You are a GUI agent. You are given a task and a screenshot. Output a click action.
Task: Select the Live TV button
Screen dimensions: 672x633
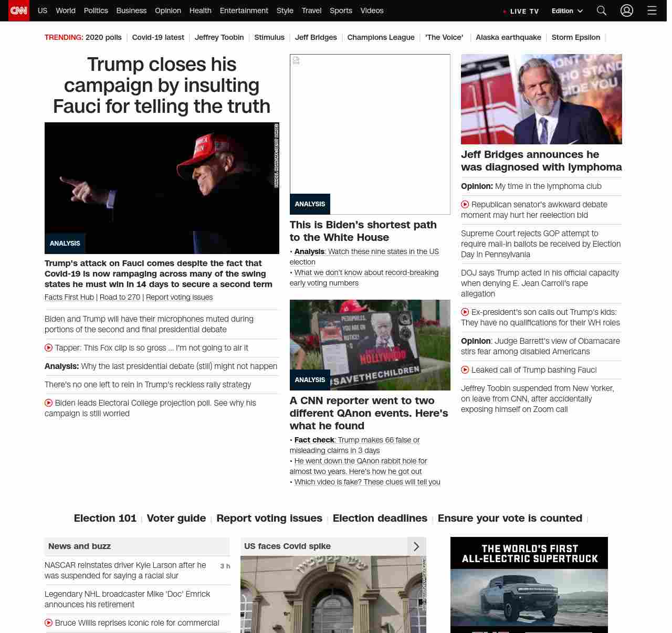click(521, 11)
